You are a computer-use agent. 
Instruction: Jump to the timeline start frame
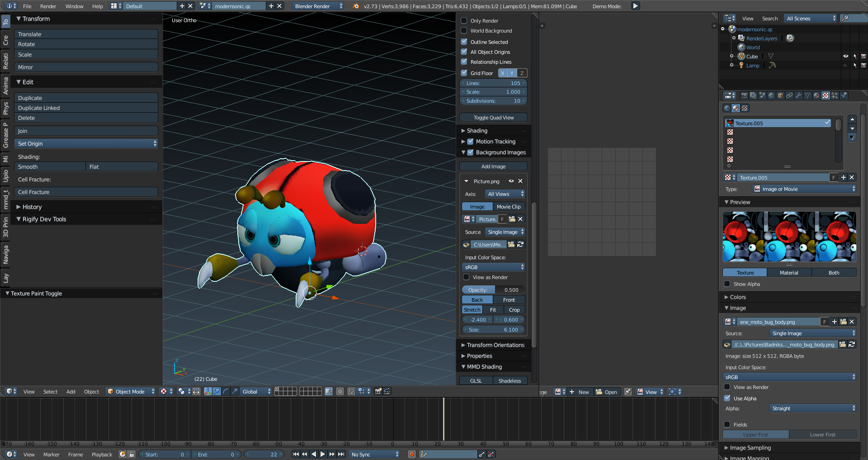coord(296,454)
